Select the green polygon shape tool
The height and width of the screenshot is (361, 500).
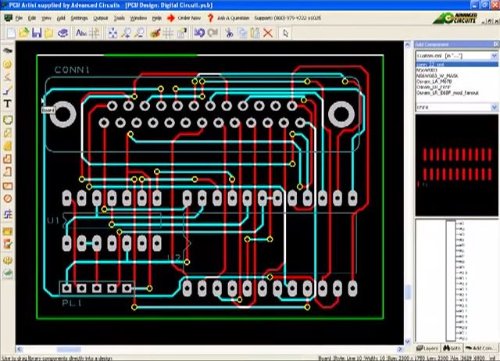[x=7, y=119]
